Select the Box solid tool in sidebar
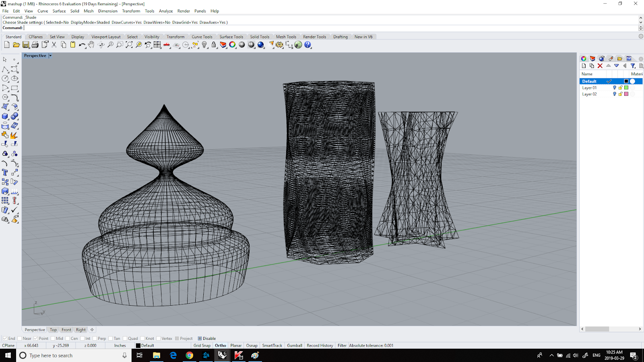 pyautogui.click(x=5, y=116)
